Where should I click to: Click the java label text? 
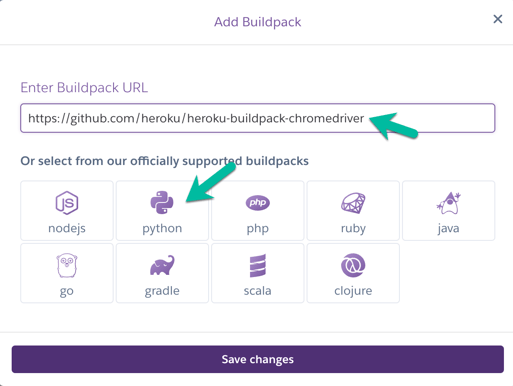[x=448, y=229]
